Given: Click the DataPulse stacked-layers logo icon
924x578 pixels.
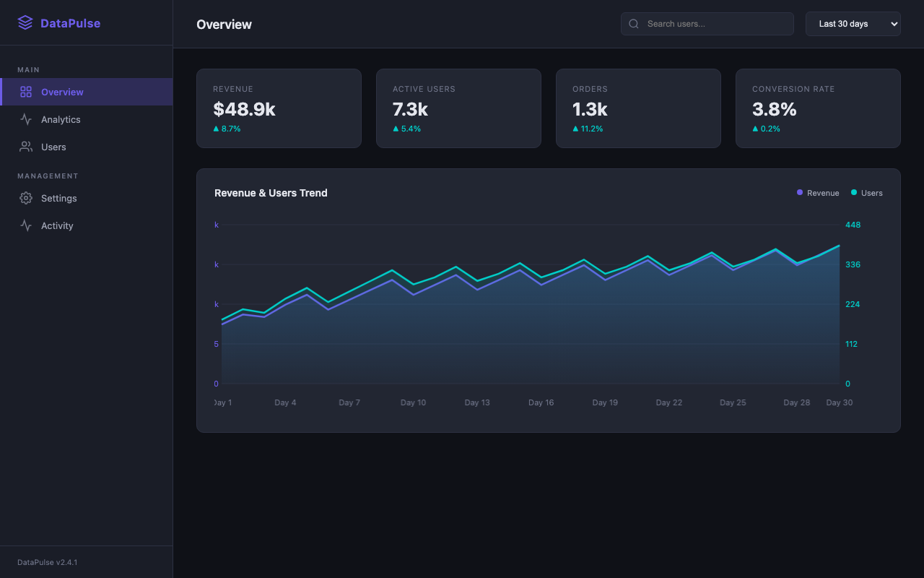Looking at the screenshot, I should pyautogui.click(x=25, y=23).
